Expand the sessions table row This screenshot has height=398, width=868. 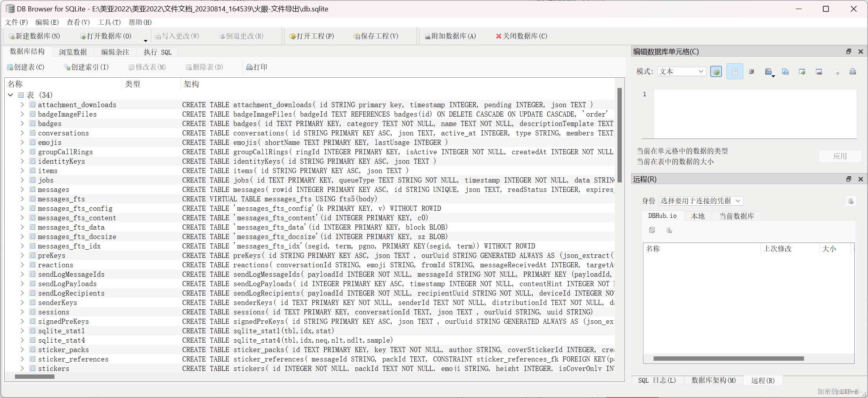22,312
